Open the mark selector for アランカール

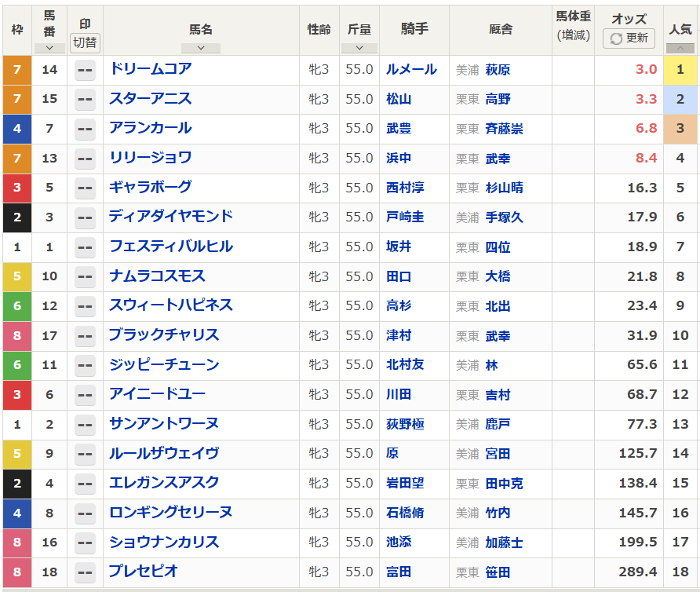click(85, 129)
